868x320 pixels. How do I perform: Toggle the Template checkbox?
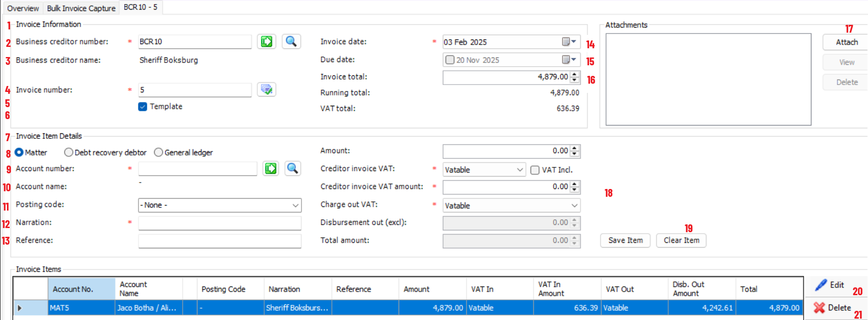pos(143,106)
